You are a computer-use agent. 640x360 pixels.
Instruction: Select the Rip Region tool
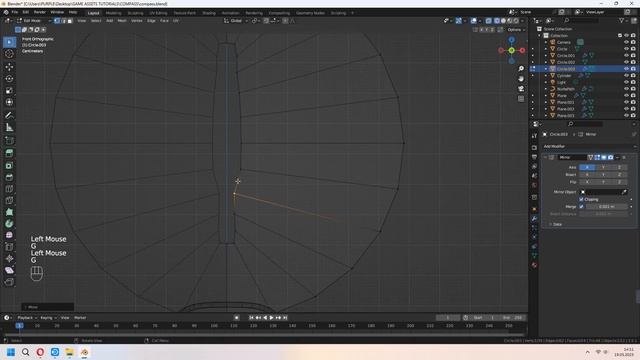coord(9,282)
